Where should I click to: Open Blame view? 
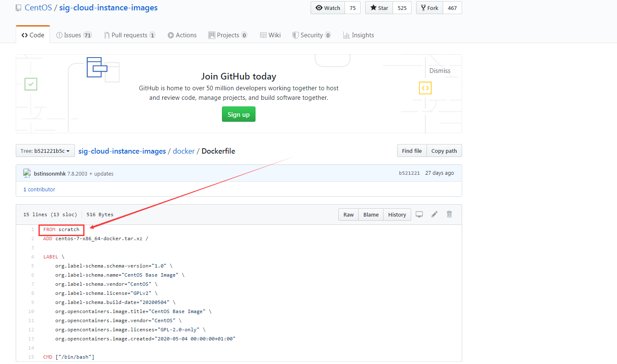coord(371,215)
